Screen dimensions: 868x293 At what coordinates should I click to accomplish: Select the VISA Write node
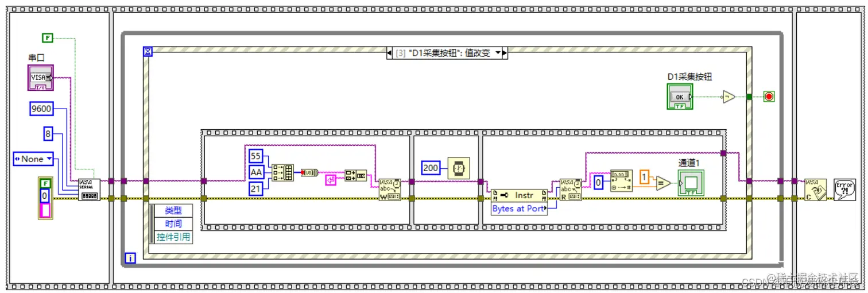[390, 190]
